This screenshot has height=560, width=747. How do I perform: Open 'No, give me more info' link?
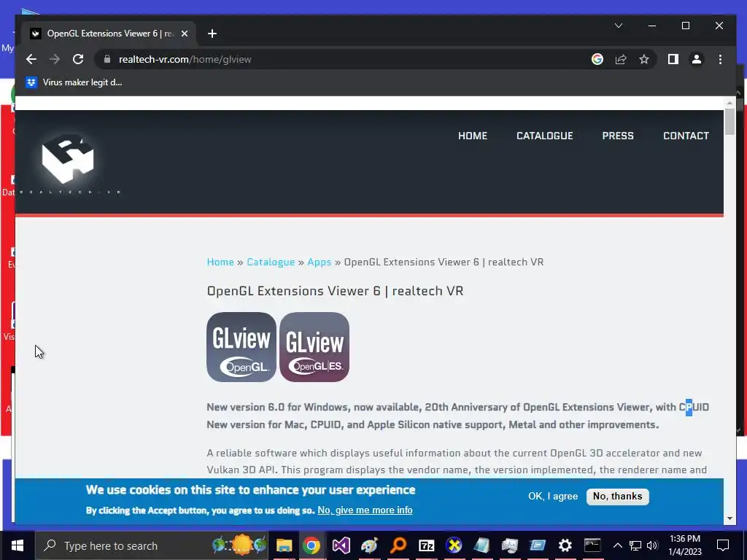click(x=365, y=510)
